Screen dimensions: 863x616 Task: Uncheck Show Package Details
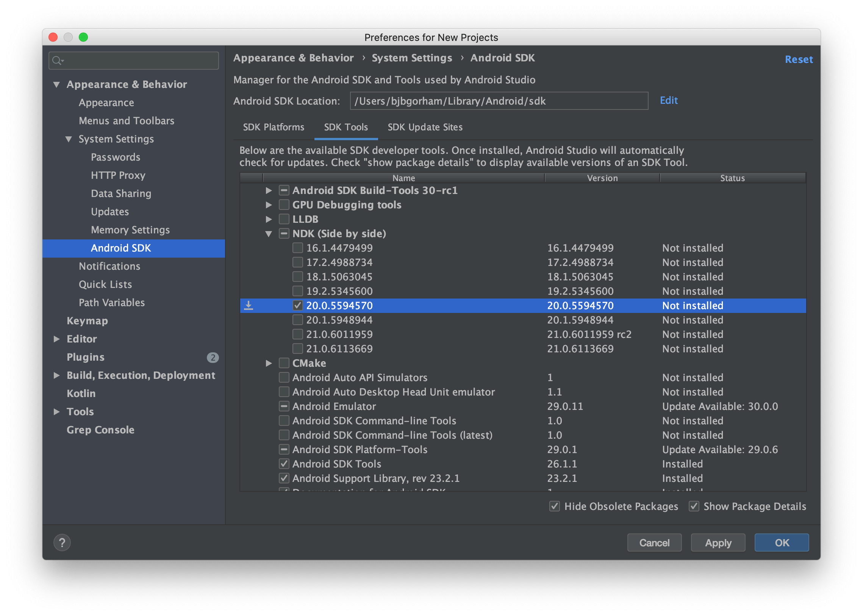coord(694,507)
